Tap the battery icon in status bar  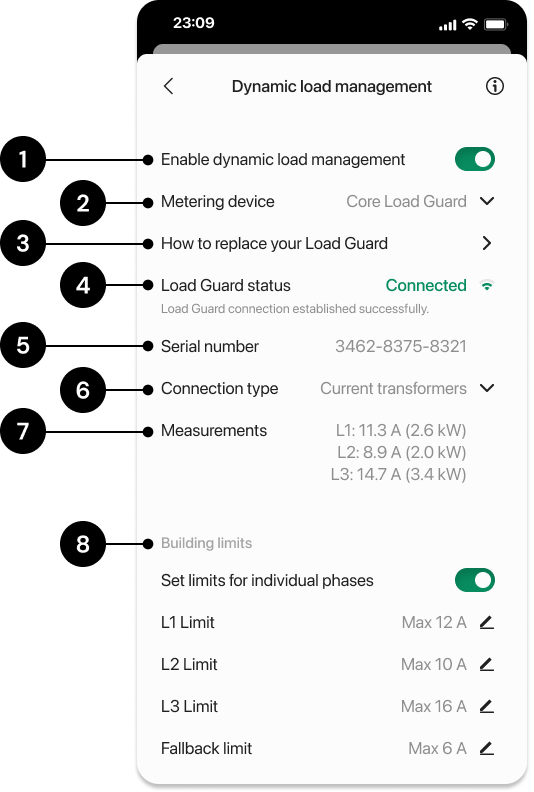pyautogui.click(x=496, y=24)
